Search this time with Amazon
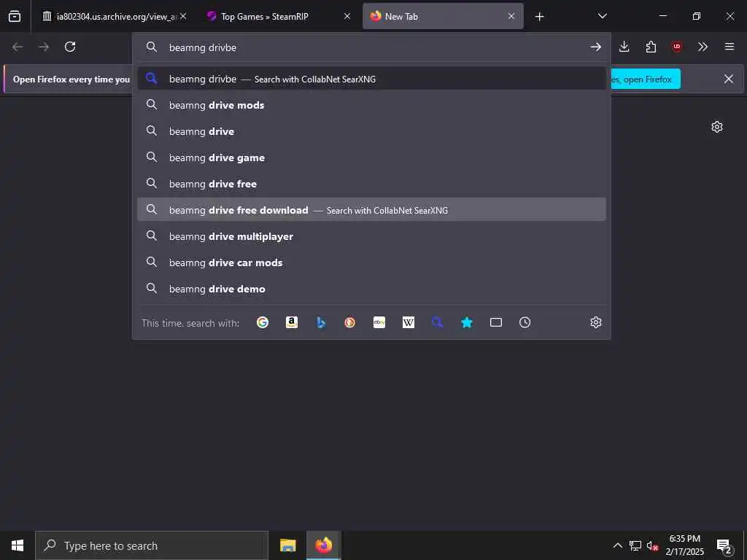Screen dimensions: 747x560 click(x=292, y=322)
